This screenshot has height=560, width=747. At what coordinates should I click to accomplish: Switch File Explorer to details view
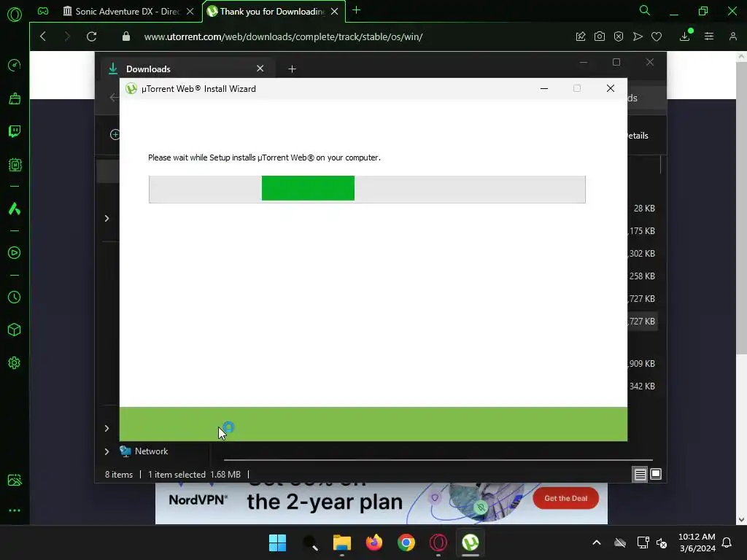coord(640,474)
